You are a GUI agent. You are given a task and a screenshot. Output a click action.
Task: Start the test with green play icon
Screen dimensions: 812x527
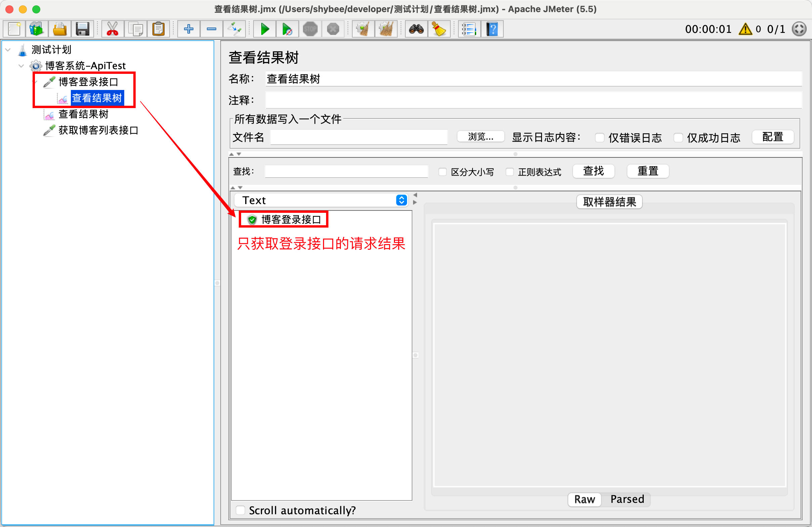click(265, 29)
